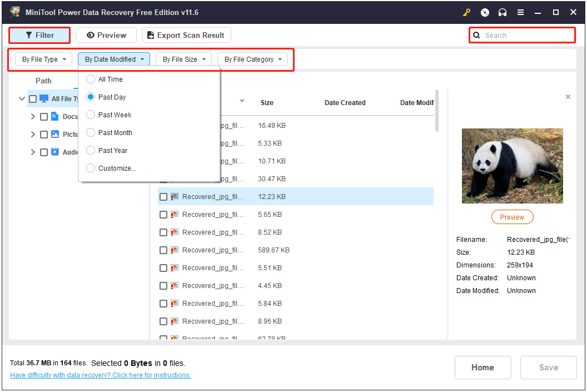Viewport: 587px width, 392px height.
Task: Choose the Customize... date option
Action: [91, 168]
